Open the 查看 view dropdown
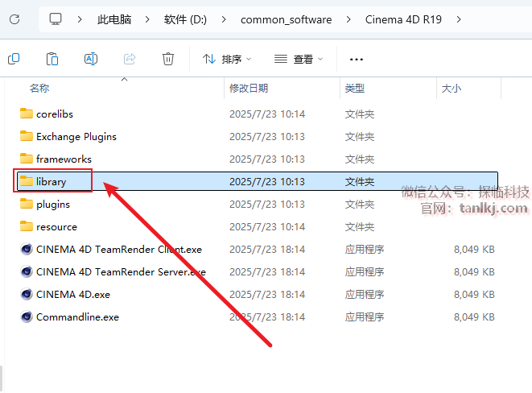This screenshot has height=393, width=532. coord(299,60)
